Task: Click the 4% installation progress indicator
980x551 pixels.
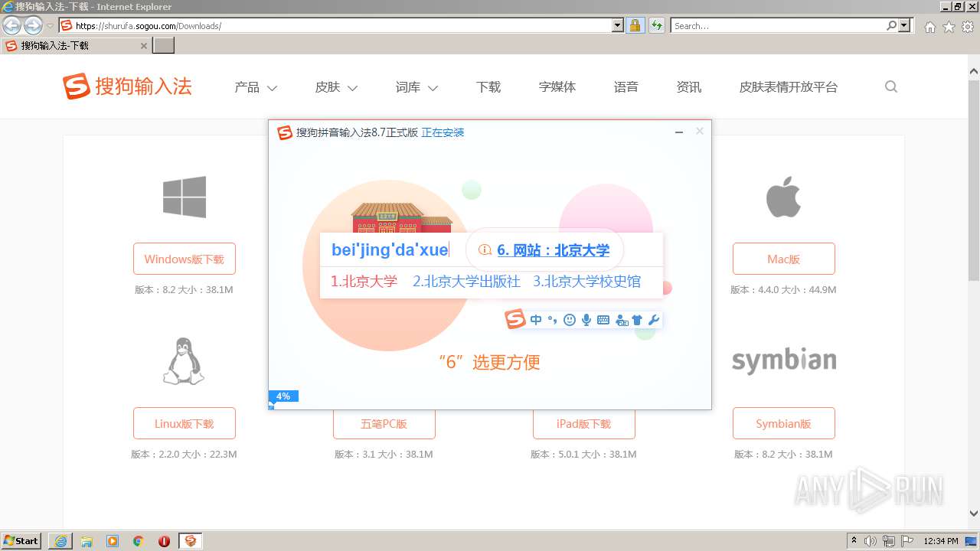Action: click(283, 396)
